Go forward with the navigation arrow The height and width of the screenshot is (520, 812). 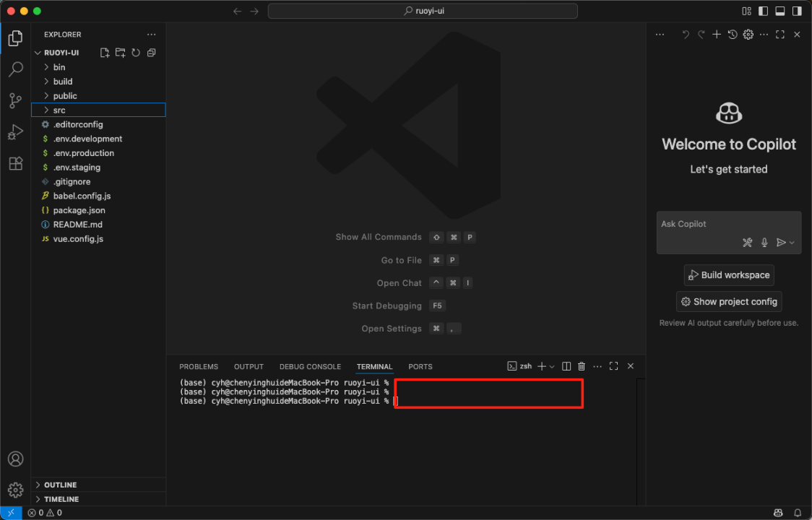tap(254, 12)
